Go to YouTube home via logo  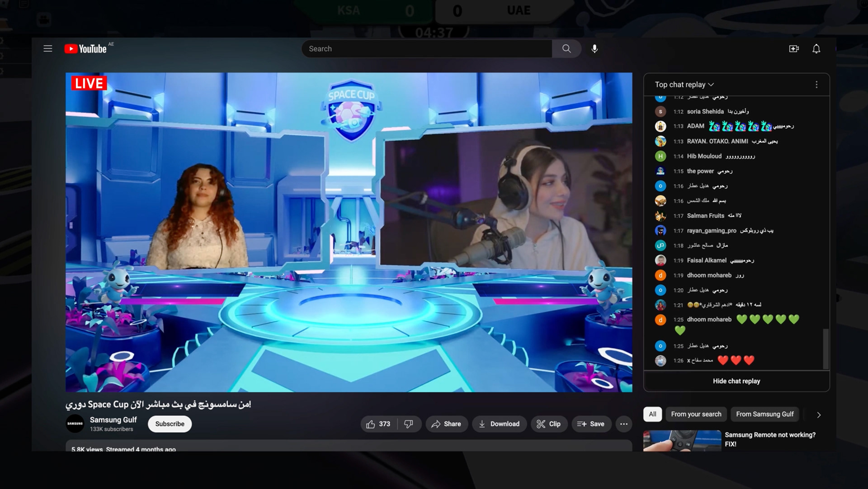point(85,49)
